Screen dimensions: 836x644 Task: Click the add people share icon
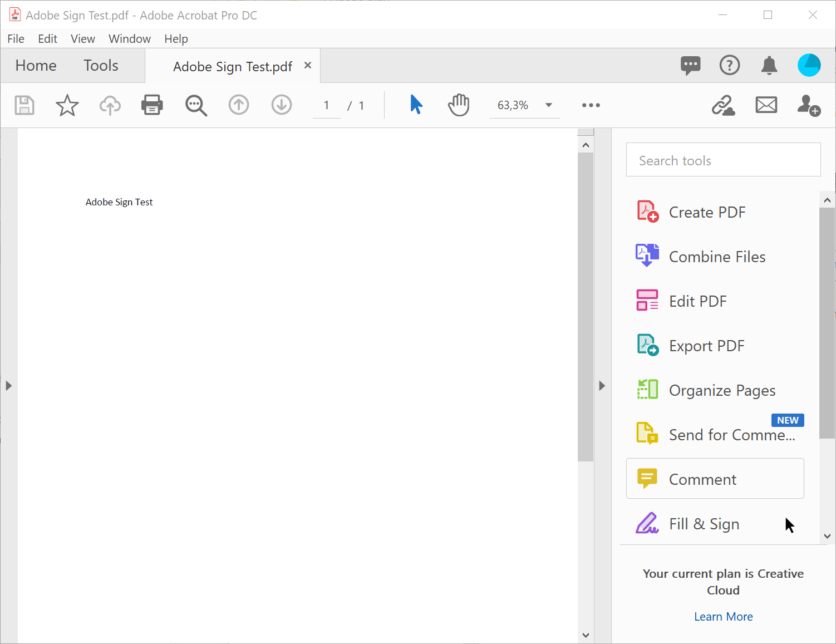pos(809,105)
